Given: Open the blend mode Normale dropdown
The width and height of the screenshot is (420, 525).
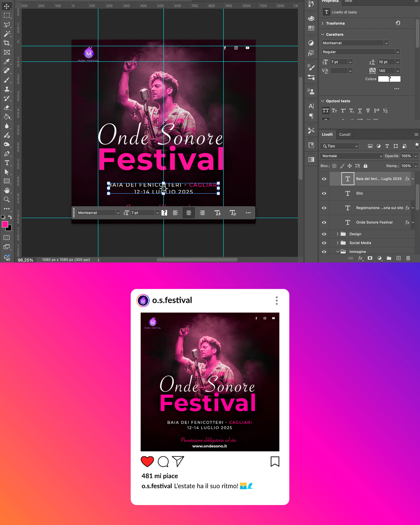Looking at the screenshot, I should pos(352,156).
